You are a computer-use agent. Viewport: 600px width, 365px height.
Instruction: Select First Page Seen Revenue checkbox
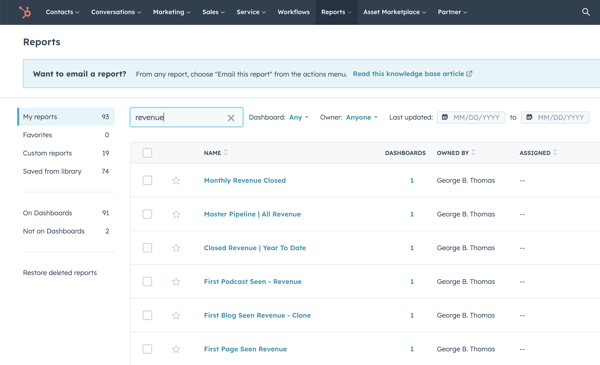[x=147, y=349]
